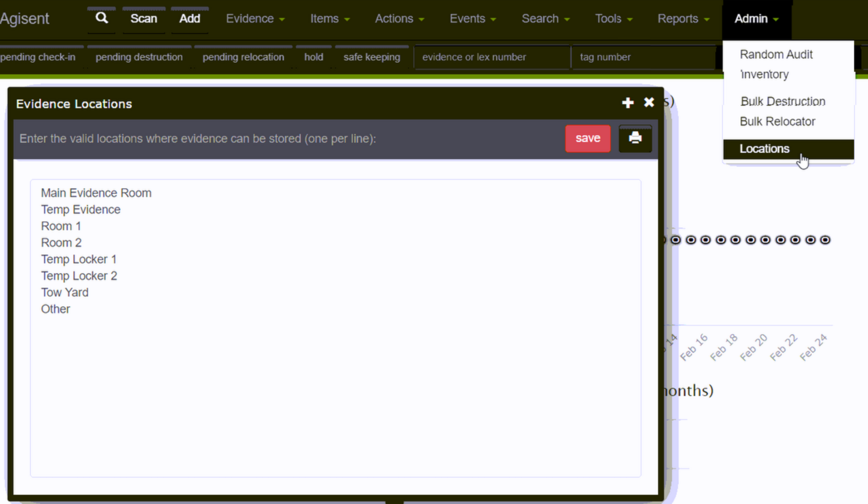The height and width of the screenshot is (504, 868).
Task: Choose Random Audit from Admin menu
Action: coord(776,54)
